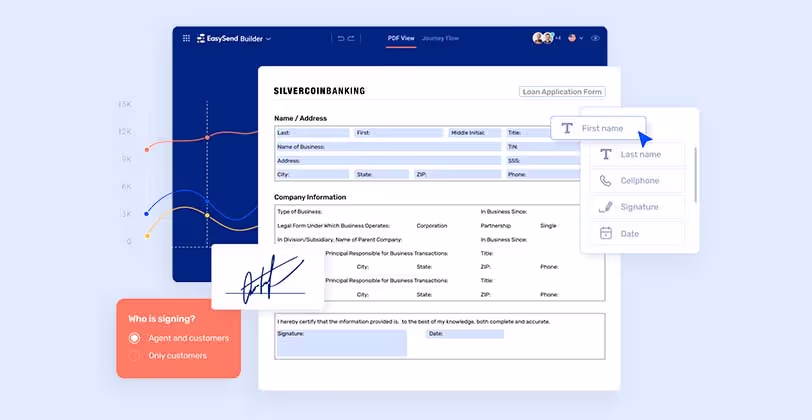Screen dimensions: 812x420
Task: Toggle the preview eye icon
Action: (595, 38)
